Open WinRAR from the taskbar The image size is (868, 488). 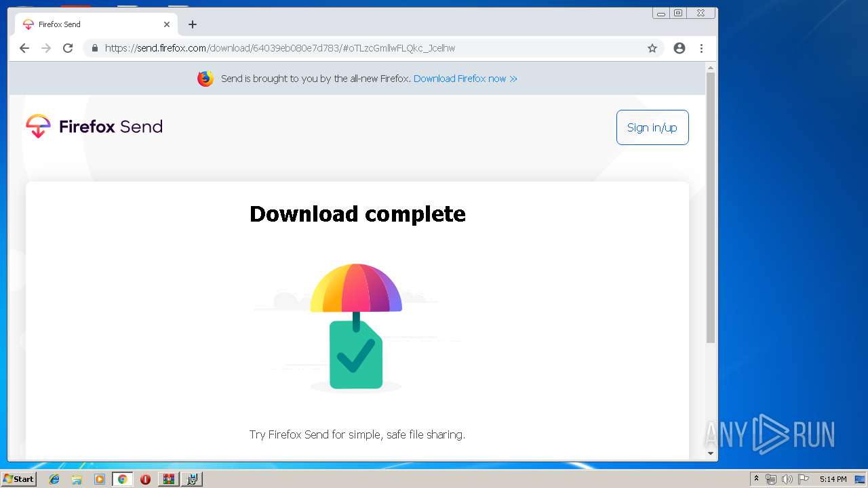pos(169,479)
